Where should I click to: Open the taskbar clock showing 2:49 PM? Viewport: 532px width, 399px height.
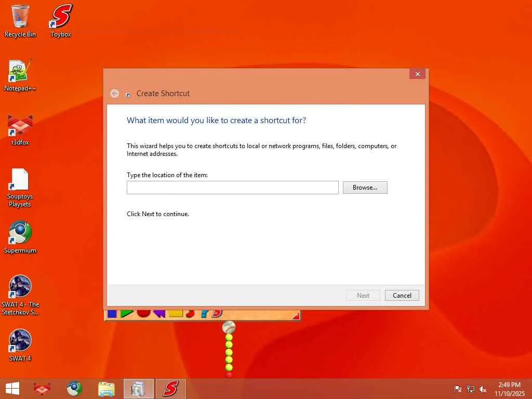tap(509, 389)
